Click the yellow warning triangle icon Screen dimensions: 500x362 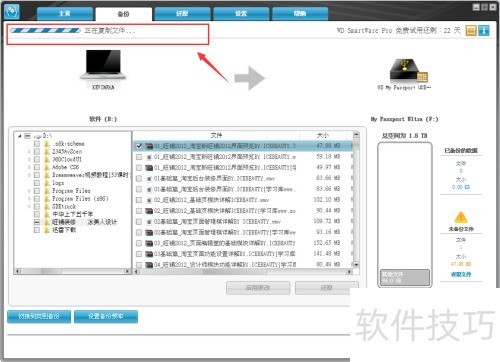(461, 217)
